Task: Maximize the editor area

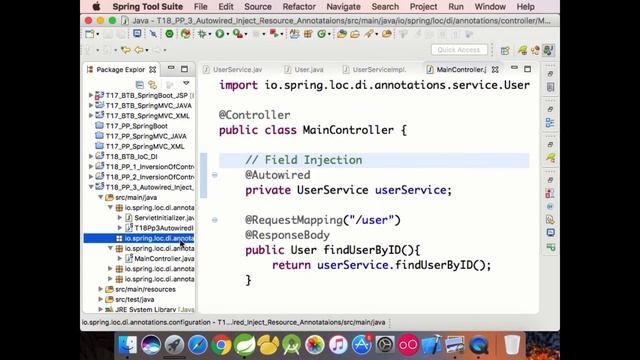Action: click(527, 69)
